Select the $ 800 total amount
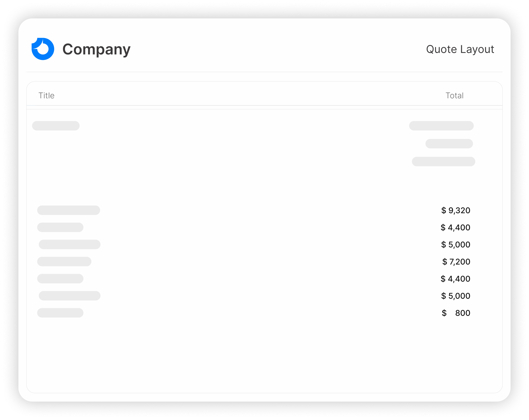 [456, 313]
